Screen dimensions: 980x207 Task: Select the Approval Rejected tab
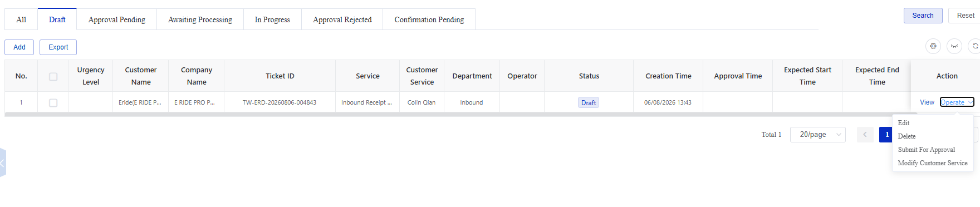[342, 19]
